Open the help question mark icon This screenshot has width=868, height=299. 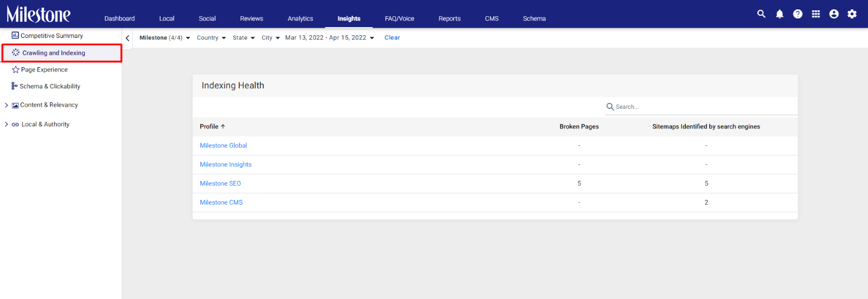tap(797, 14)
